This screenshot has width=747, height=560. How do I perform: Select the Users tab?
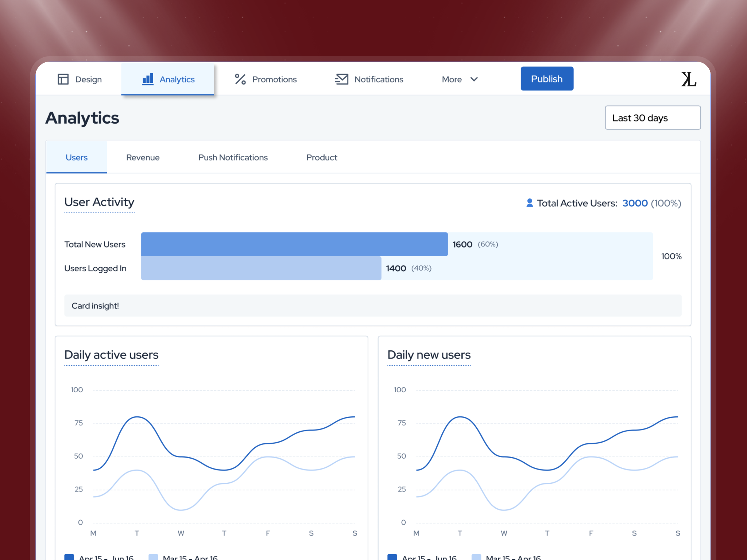(x=77, y=157)
